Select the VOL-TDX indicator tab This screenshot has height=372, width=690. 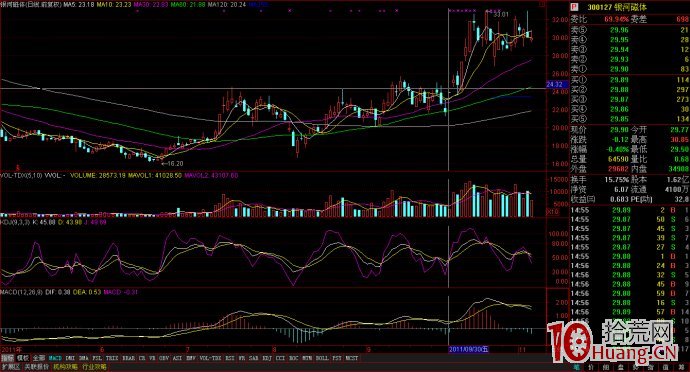211,358
